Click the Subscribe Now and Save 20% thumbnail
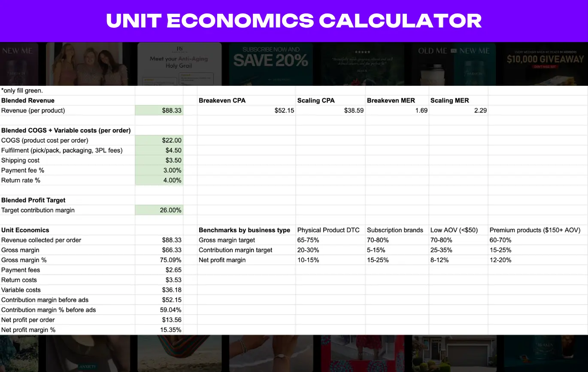Image resolution: width=588 pixels, height=372 pixels. pos(271,64)
